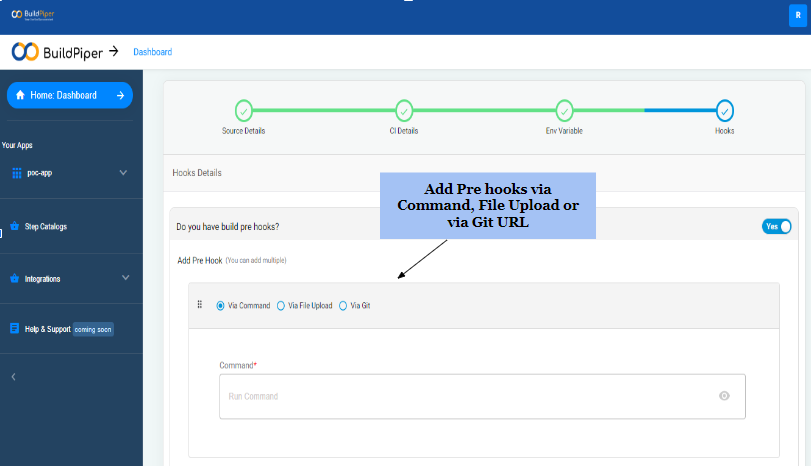Click the Hooks step label
Viewport: 811px width, 466px height.
[x=725, y=131]
